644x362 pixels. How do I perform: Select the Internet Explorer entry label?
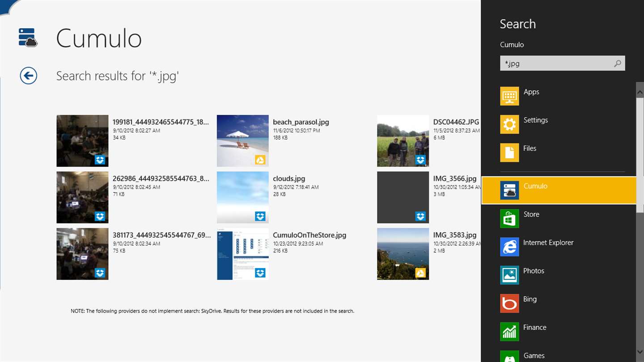click(x=548, y=242)
